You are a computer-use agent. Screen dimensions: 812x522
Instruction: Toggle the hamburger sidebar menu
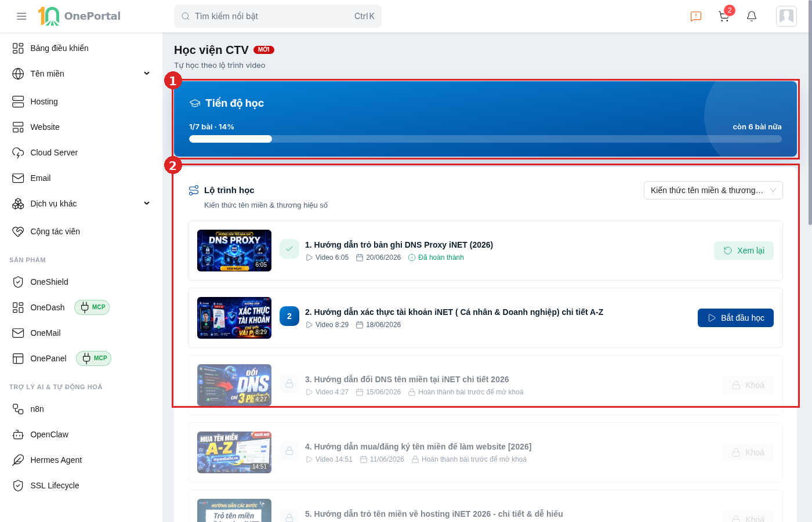click(x=21, y=16)
